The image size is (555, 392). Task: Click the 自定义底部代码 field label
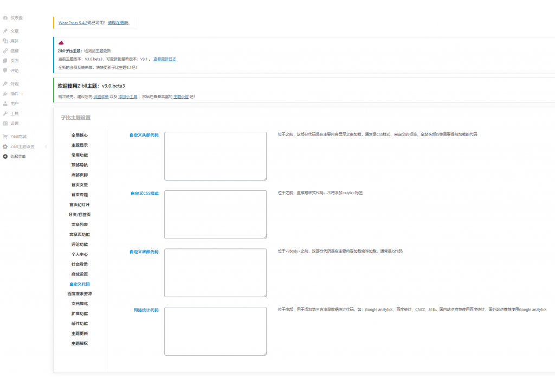pyautogui.click(x=144, y=252)
